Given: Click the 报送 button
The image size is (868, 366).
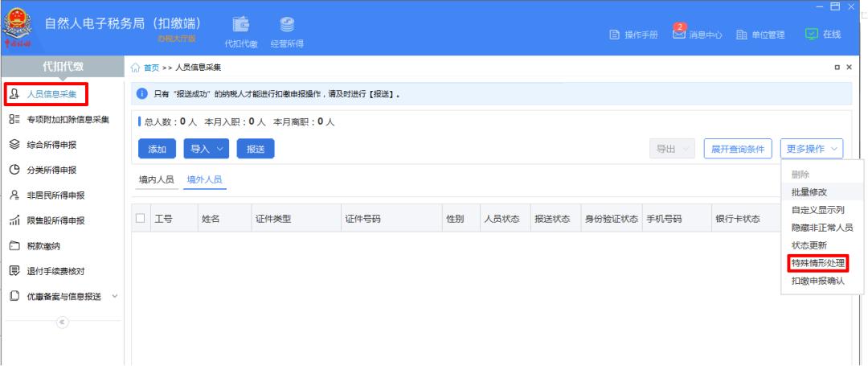Looking at the screenshot, I should pyautogui.click(x=256, y=149).
